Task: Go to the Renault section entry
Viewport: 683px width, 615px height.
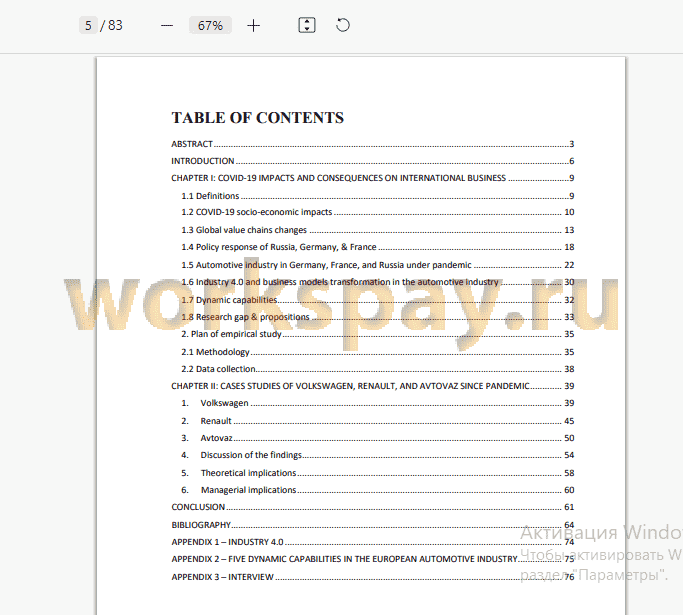Action: [378, 421]
